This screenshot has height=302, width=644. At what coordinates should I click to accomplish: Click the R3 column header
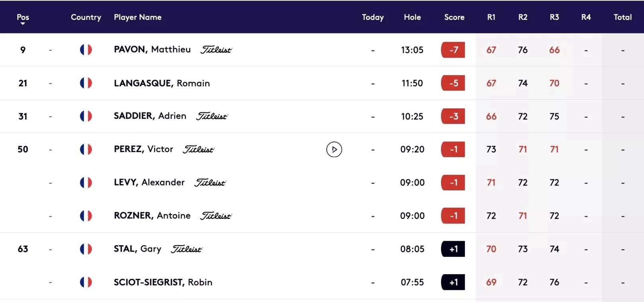click(x=554, y=17)
